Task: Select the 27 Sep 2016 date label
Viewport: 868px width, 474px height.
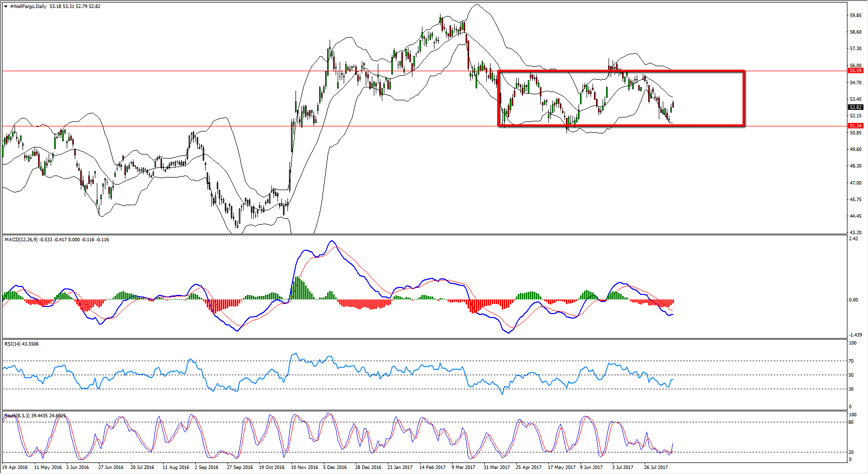Action: click(240, 467)
